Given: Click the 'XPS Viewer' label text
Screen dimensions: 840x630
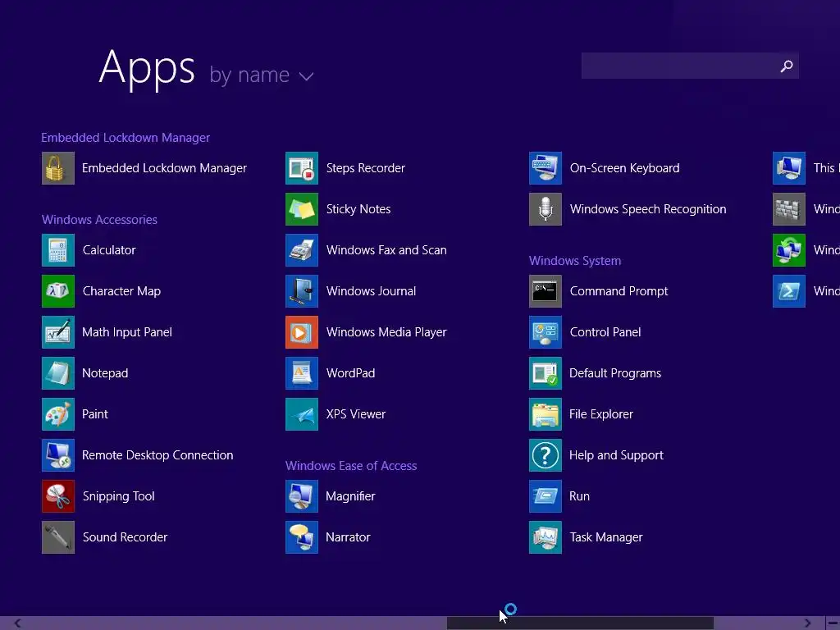Looking at the screenshot, I should (356, 414).
